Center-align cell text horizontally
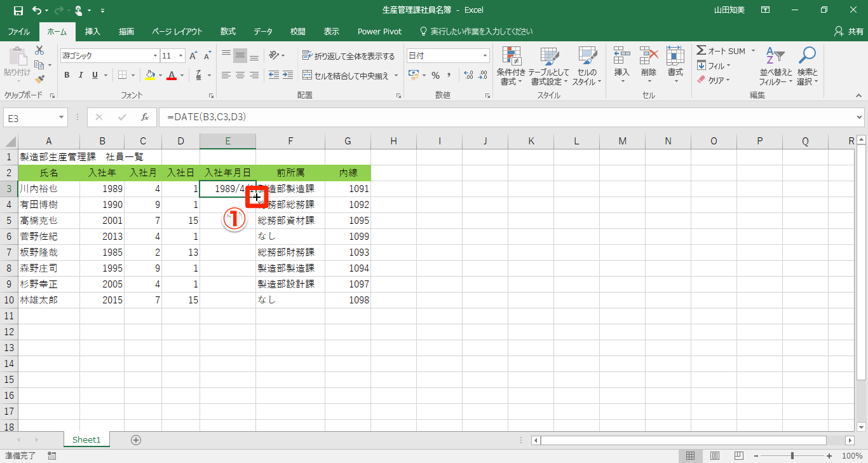 pos(240,75)
